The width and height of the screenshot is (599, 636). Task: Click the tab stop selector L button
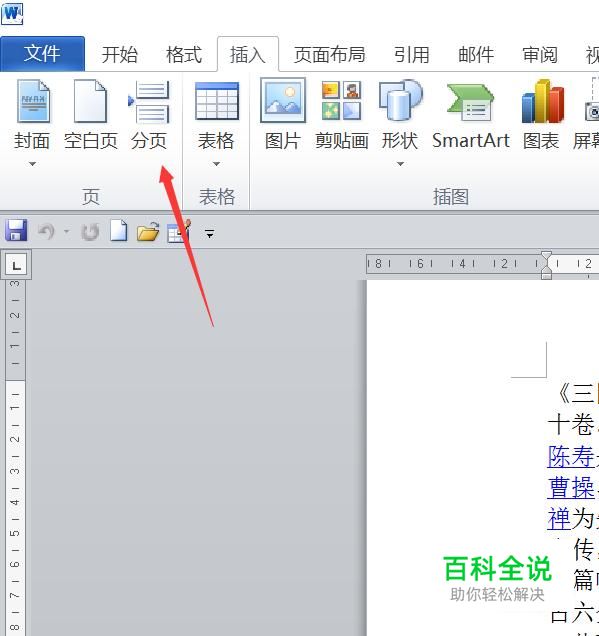tap(16, 265)
